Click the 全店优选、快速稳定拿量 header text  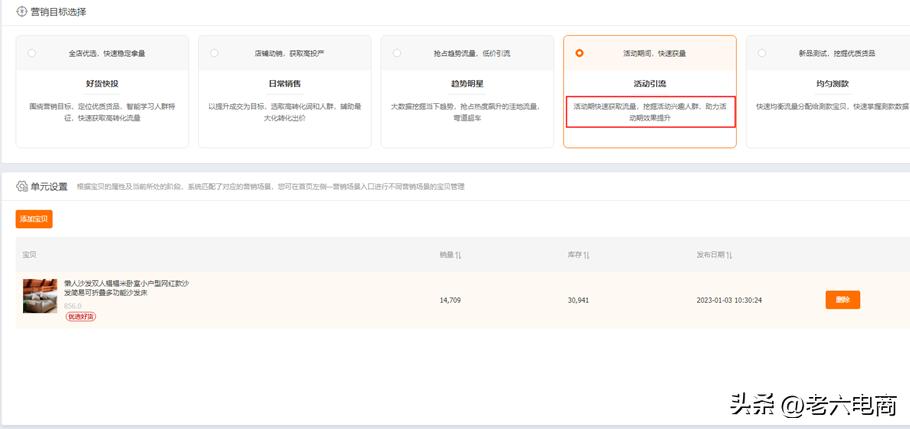107,53
